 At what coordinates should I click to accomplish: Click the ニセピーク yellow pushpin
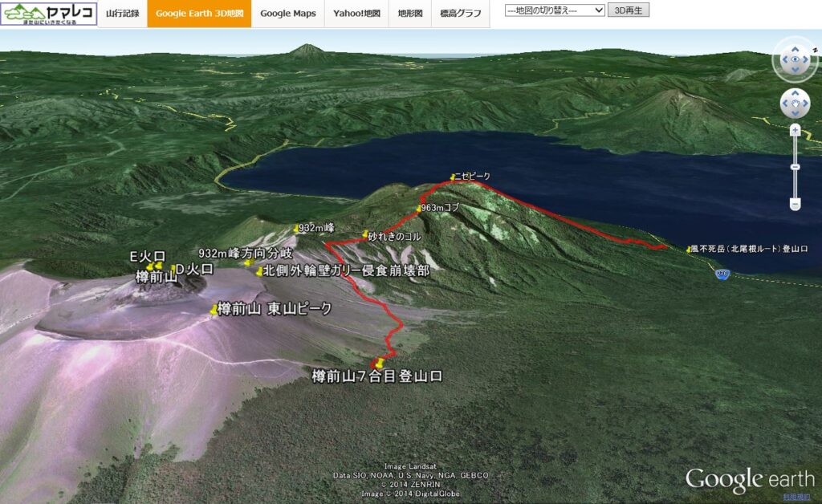click(454, 177)
